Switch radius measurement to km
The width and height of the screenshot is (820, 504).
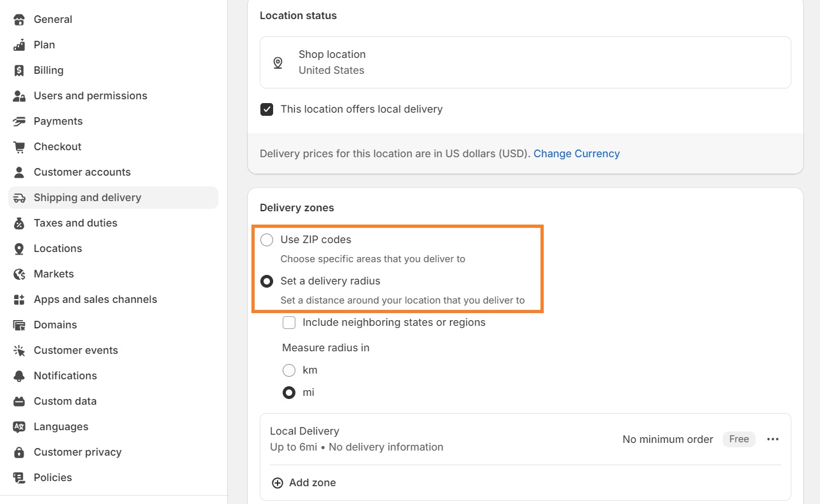coord(289,370)
